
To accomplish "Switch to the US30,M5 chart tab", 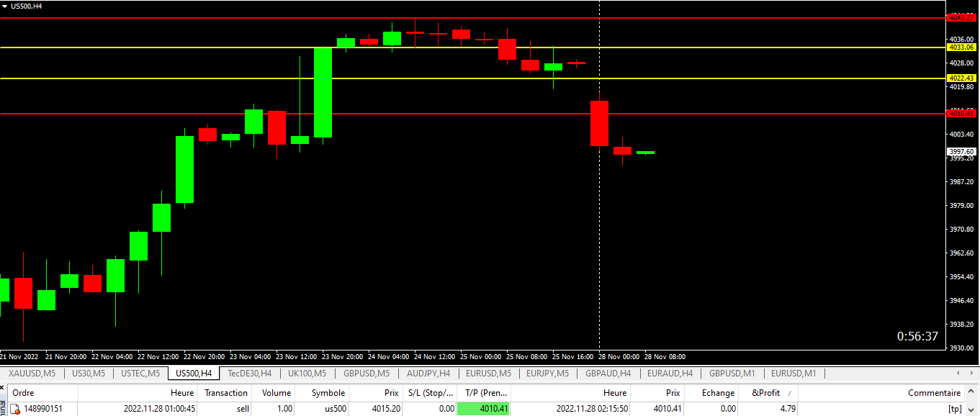I will pos(88,373).
